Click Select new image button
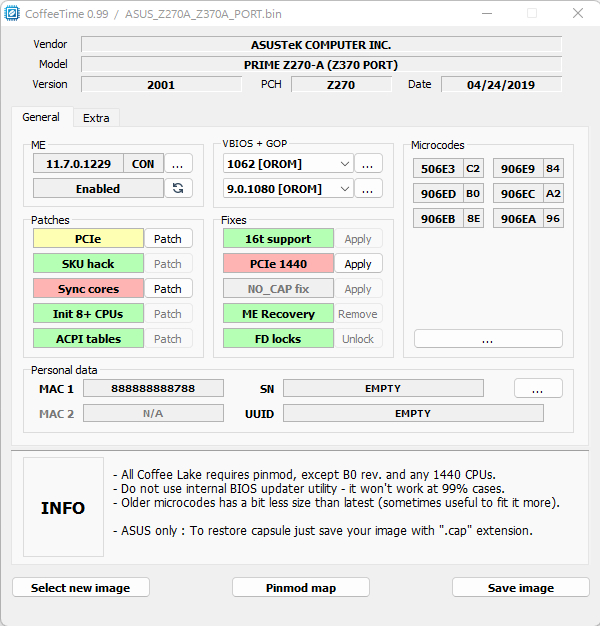The image size is (600, 626). [81, 587]
